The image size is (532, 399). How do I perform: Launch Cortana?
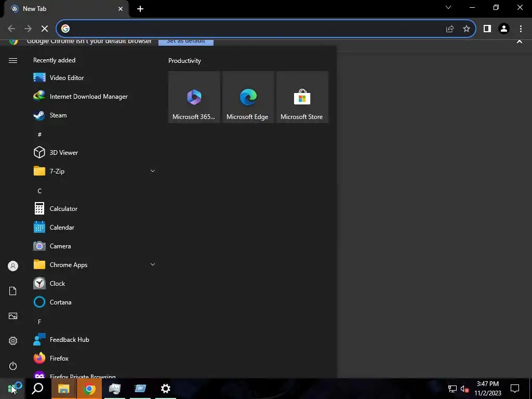[x=94, y=302]
